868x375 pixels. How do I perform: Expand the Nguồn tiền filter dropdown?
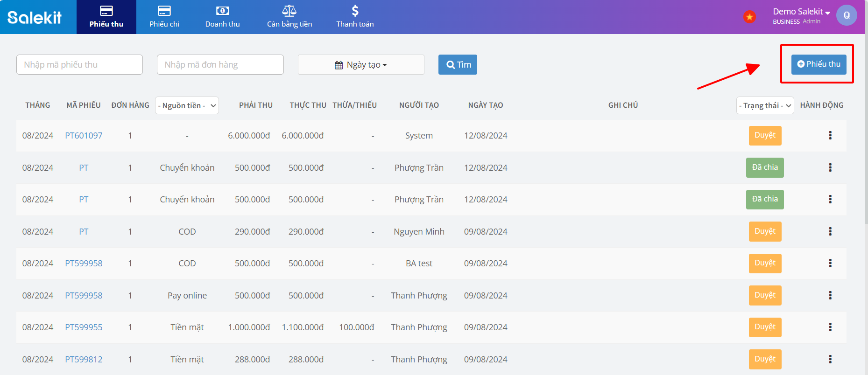(187, 105)
